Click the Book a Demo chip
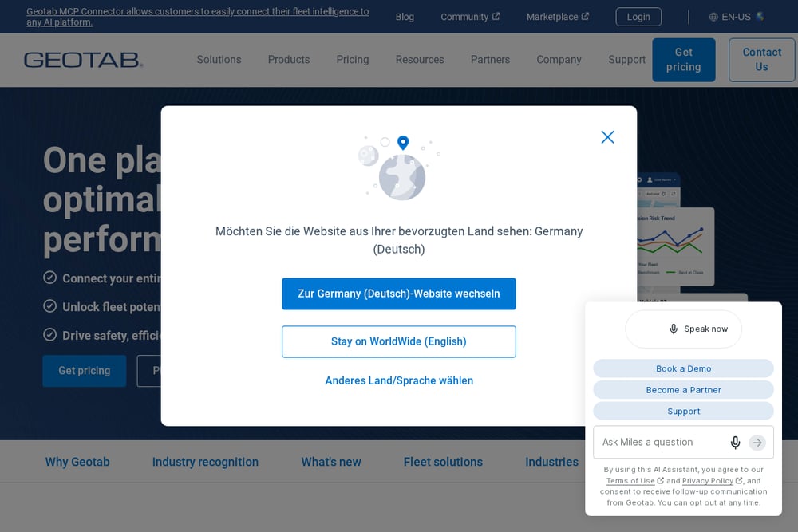The width and height of the screenshot is (798, 532). pyautogui.click(x=683, y=368)
